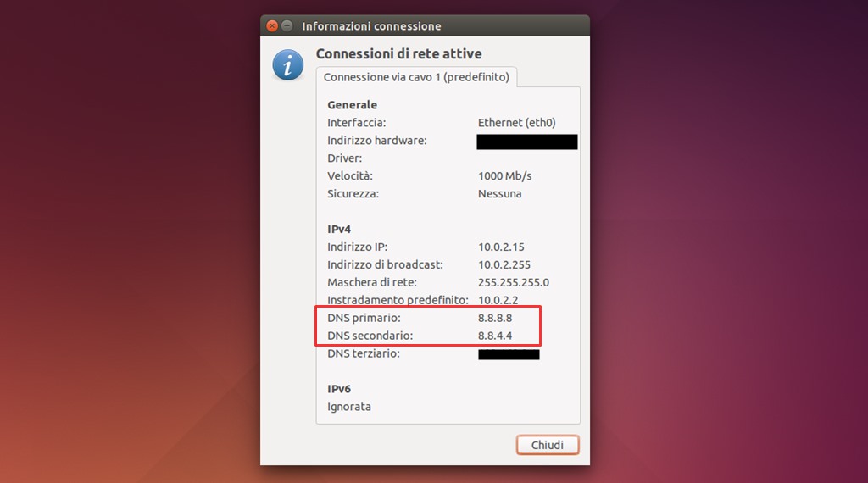868x483 pixels.
Task: Click the blue information icon
Action: (288, 64)
